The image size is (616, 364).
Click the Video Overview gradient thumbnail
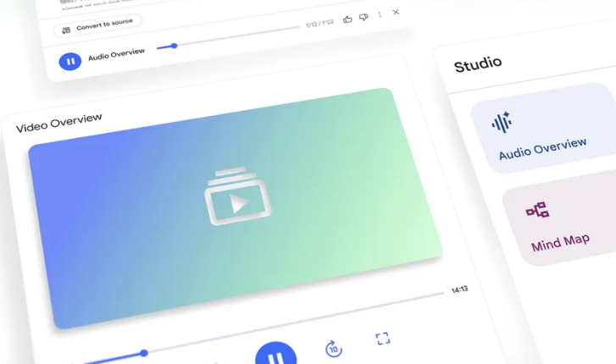(x=235, y=207)
